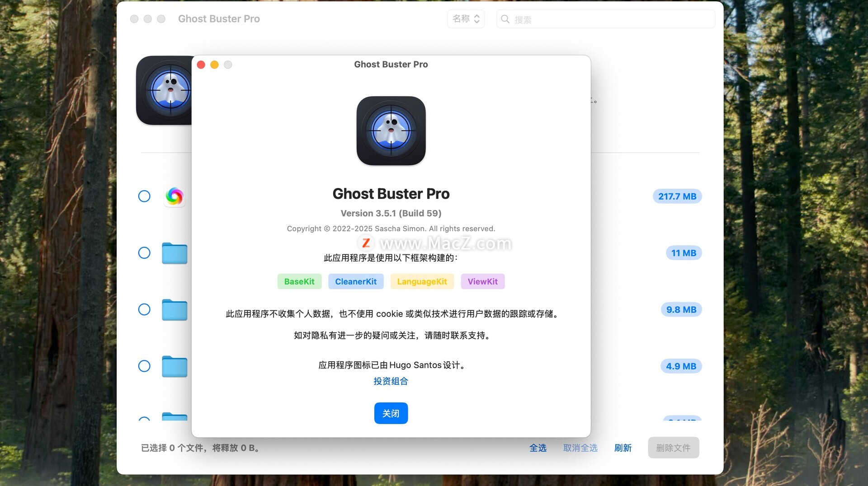Click the ViewKit framework tag

[483, 281]
